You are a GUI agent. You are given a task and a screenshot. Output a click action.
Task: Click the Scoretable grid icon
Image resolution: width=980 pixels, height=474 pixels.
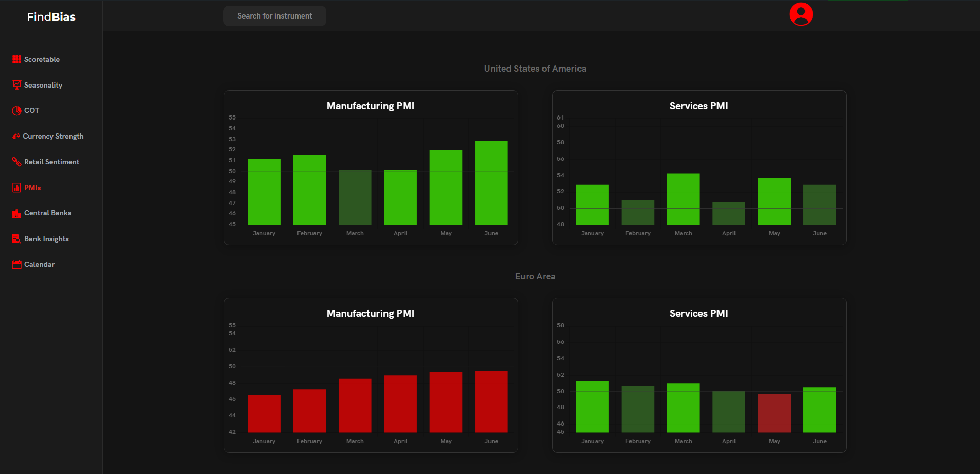(x=16, y=59)
